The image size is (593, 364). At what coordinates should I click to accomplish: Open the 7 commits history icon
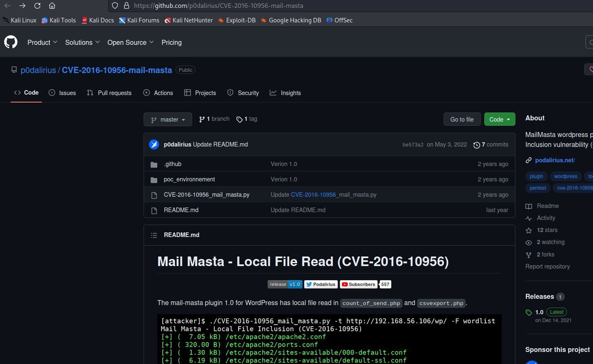coord(476,145)
